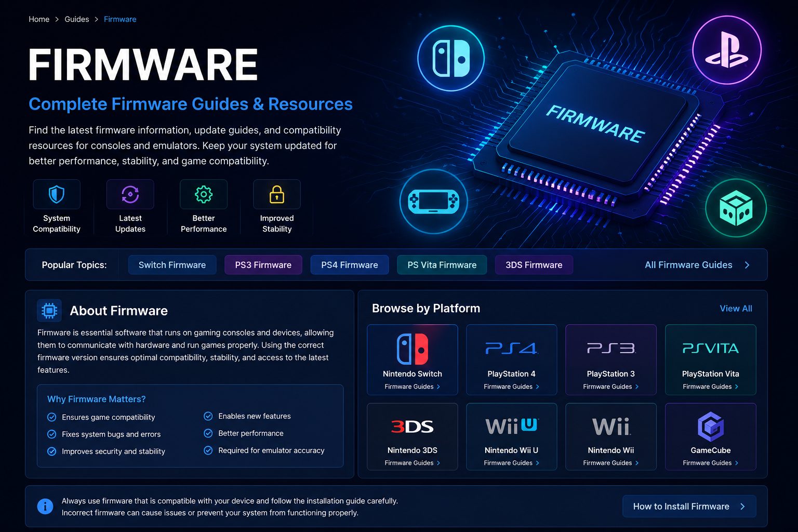Click the Latest Updates refresh icon

point(130,194)
